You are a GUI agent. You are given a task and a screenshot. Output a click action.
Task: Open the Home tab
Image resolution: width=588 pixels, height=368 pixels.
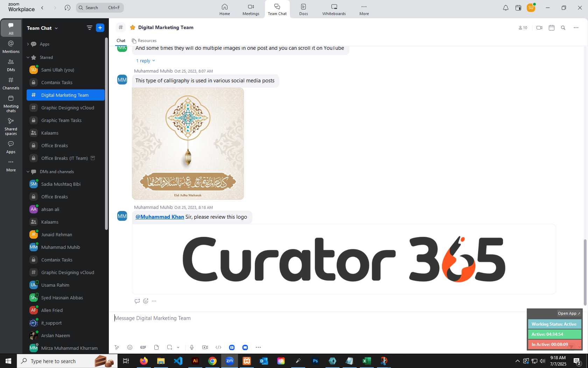(225, 9)
